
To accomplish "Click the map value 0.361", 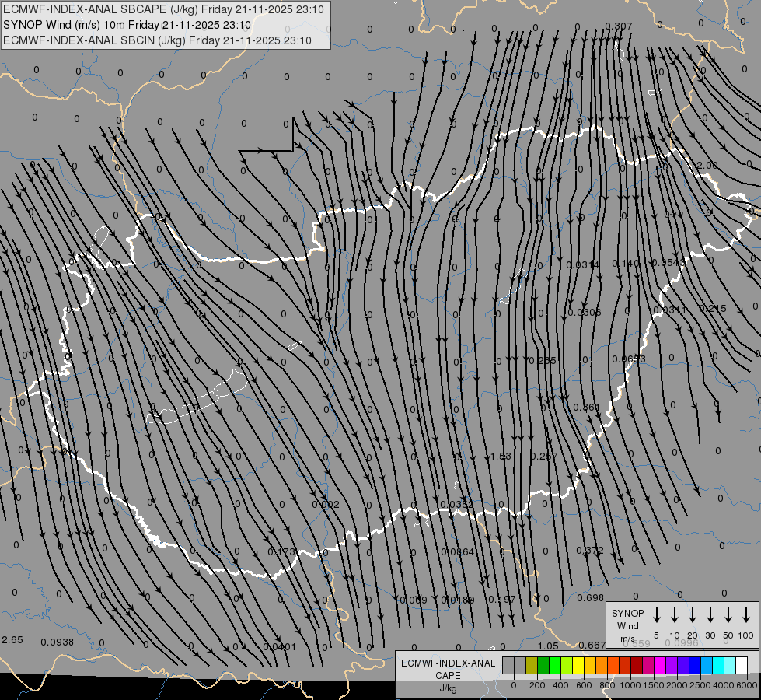I will click(586, 407).
